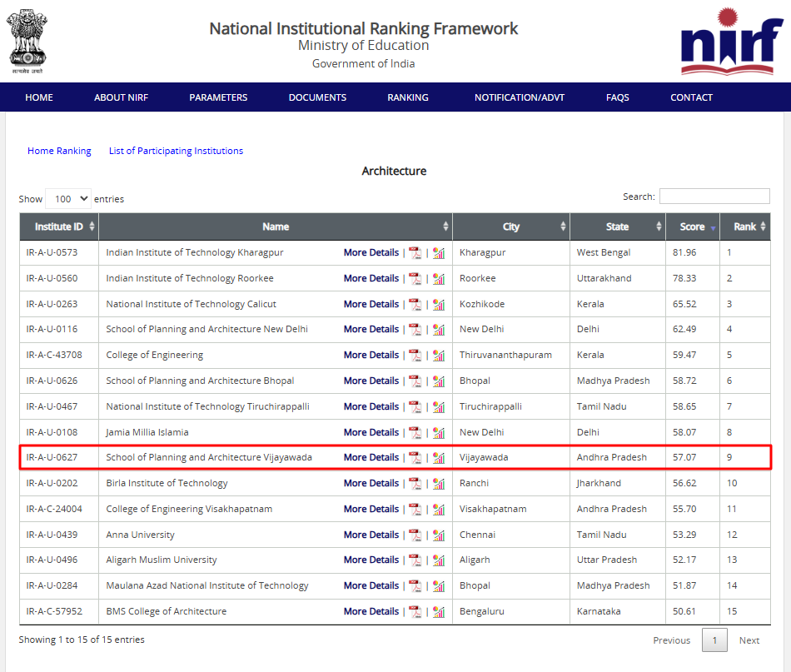Click More Details for College of Engineering Thiruvananthapuram
The image size is (791, 672).
[371, 356]
